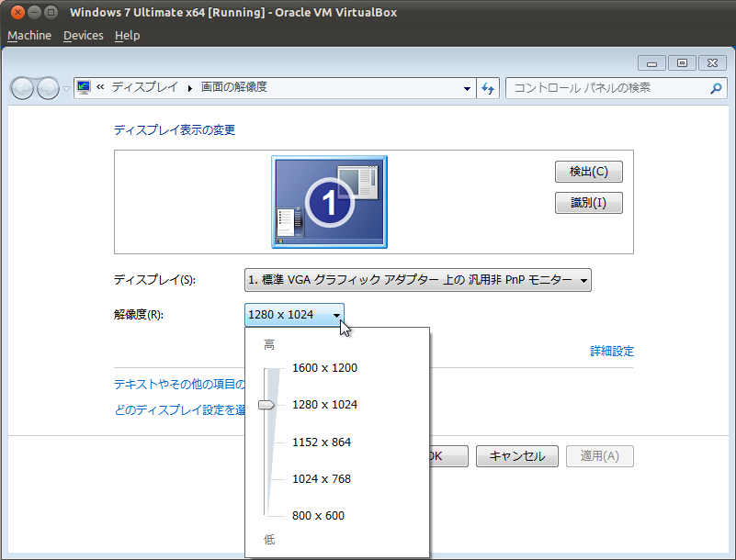The height and width of the screenshot is (560, 736).
Task: Open the VirtualBox Machine menu
Action: [29, 36]
